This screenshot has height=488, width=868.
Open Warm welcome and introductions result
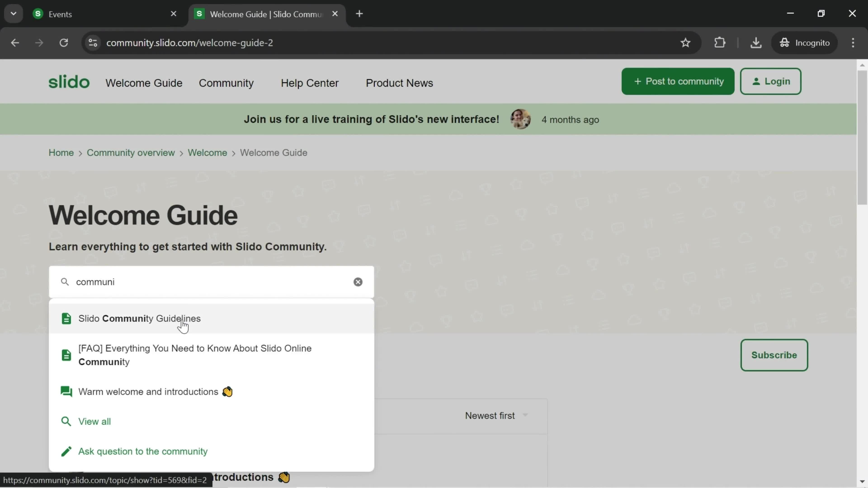(x=212, y=392)
